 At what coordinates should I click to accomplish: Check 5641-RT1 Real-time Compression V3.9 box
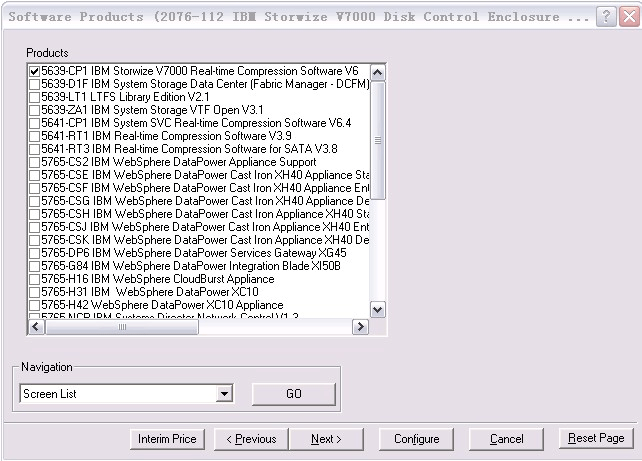tap(34, 136)
